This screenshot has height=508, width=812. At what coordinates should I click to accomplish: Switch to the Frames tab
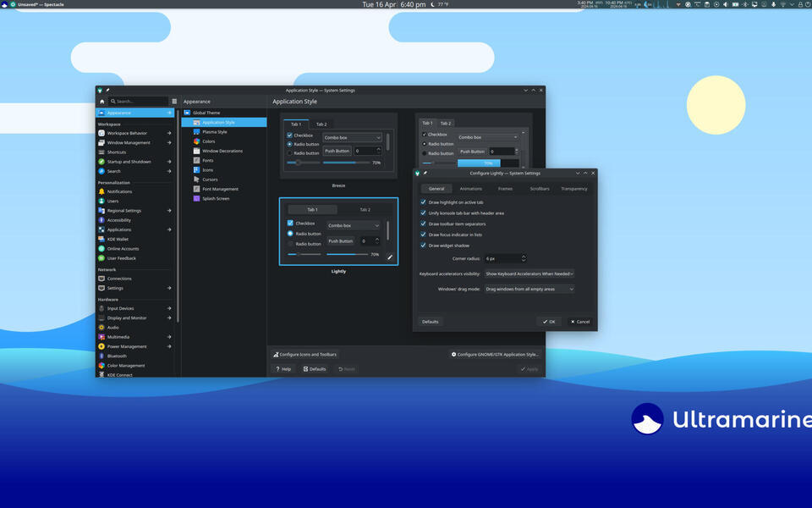point(506,189)
